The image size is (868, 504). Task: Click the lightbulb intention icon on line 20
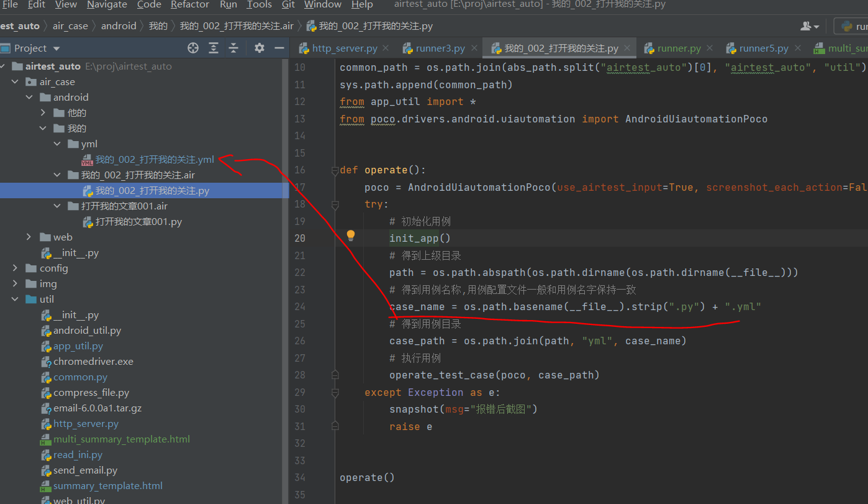pos(351,236)
